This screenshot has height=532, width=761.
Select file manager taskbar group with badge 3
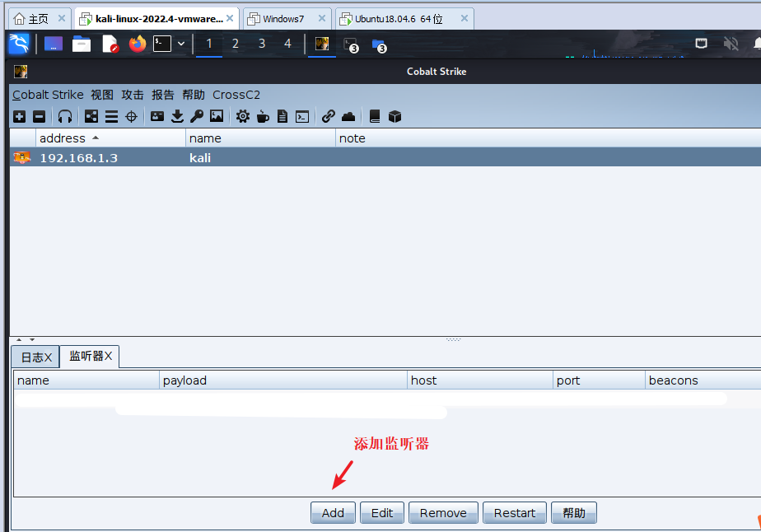pyautogui.click(x=379, y=45)
